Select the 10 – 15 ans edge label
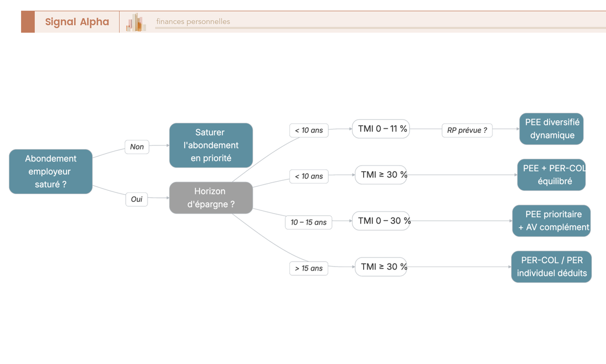 (309, 222)
